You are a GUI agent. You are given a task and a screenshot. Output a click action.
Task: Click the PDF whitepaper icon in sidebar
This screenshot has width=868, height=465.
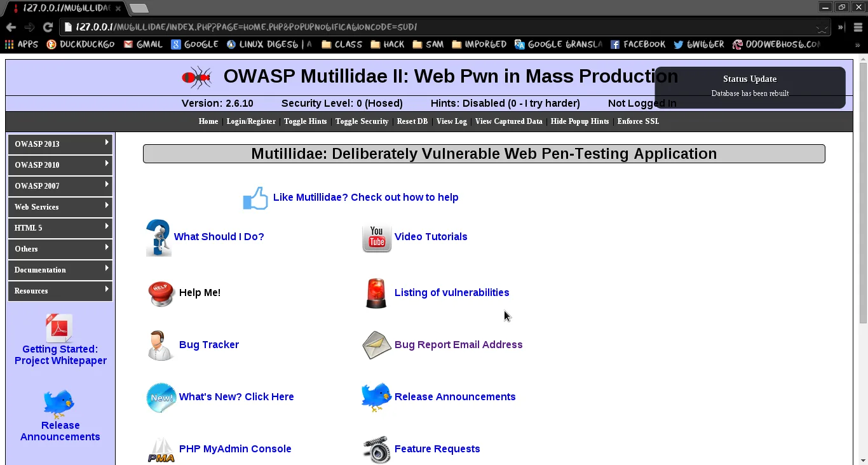click(59, 328)
